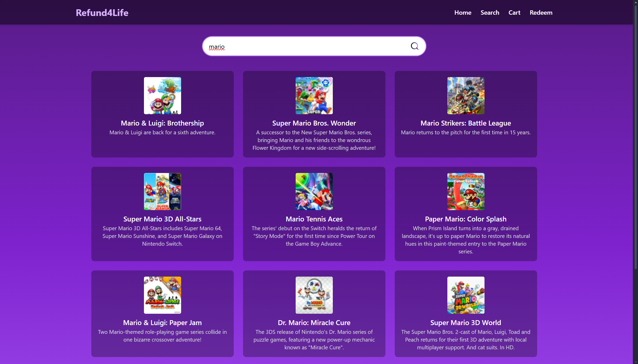Focus the search field containing "mario"
The image size is (638, 364).
304,46
